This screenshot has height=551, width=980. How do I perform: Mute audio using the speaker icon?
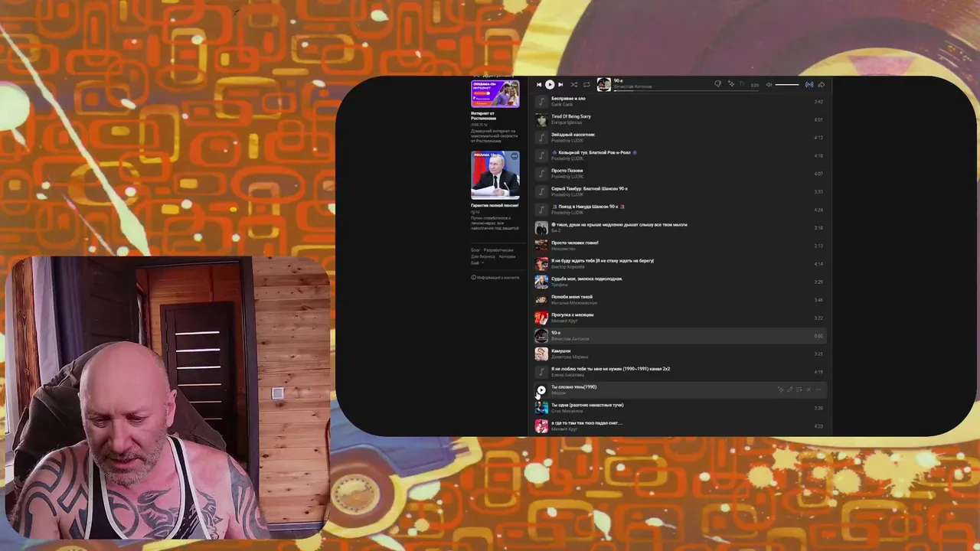tap(769, 85)
